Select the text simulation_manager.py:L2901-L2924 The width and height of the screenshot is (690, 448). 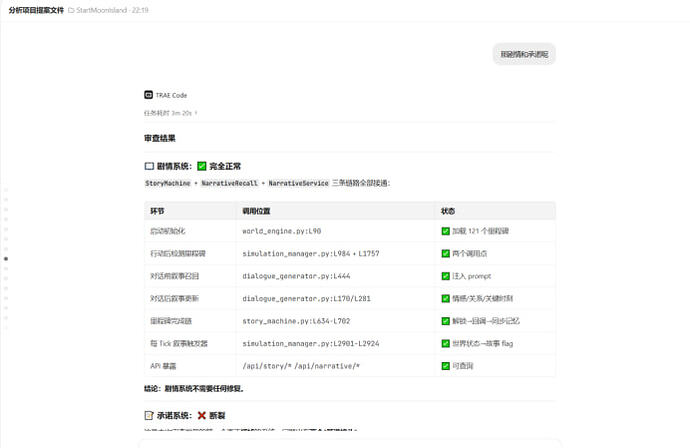pos(311,343)
